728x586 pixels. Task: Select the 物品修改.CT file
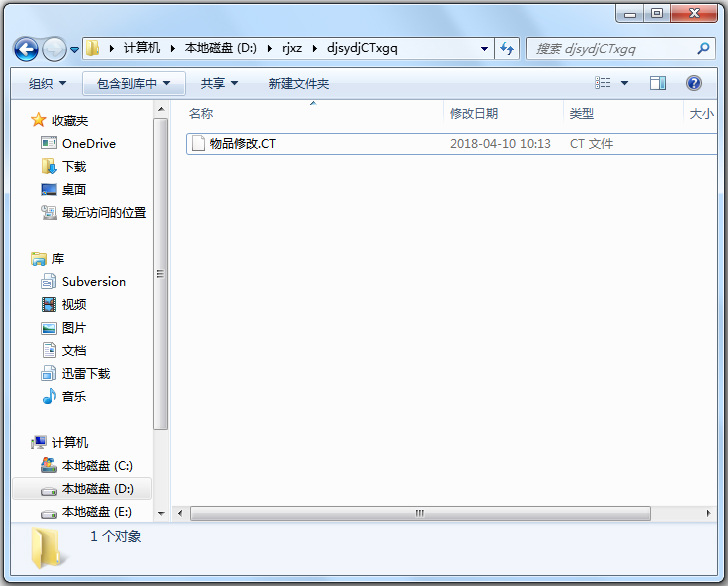point(242,144)
